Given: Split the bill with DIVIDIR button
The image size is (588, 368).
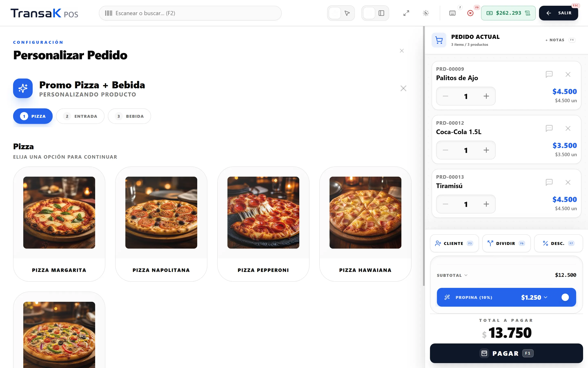Looking at the screenshot, I should pos(506,243).
